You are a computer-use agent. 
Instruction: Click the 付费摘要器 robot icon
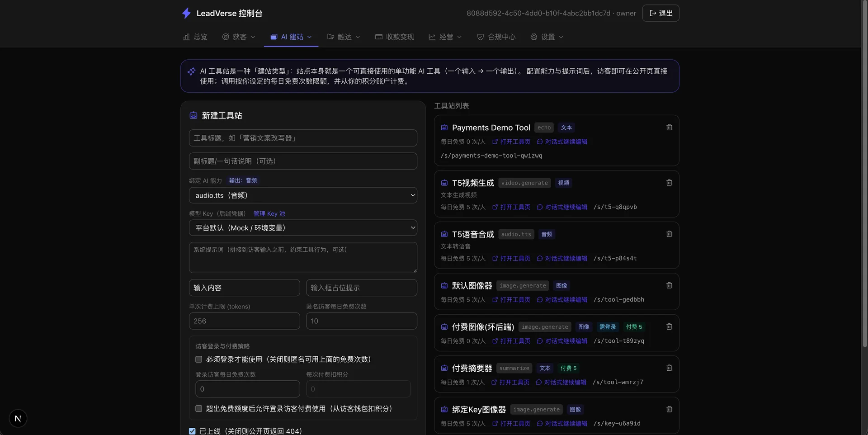click(x=444, y=369)
